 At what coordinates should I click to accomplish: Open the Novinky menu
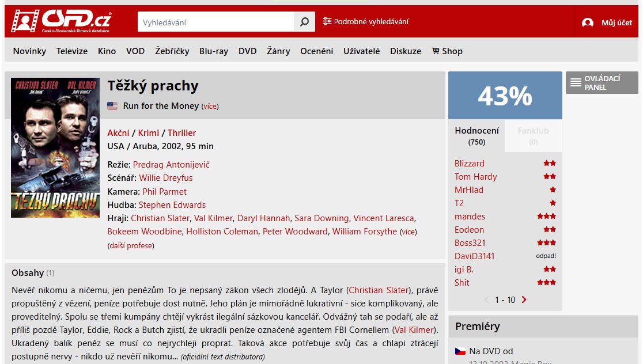tap(29, 51)
